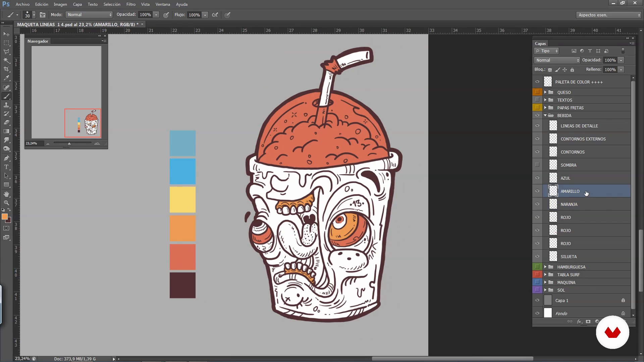Viewport: 644px width, 362px height.
Task: Select the Zoom tool
Action: 6,203
